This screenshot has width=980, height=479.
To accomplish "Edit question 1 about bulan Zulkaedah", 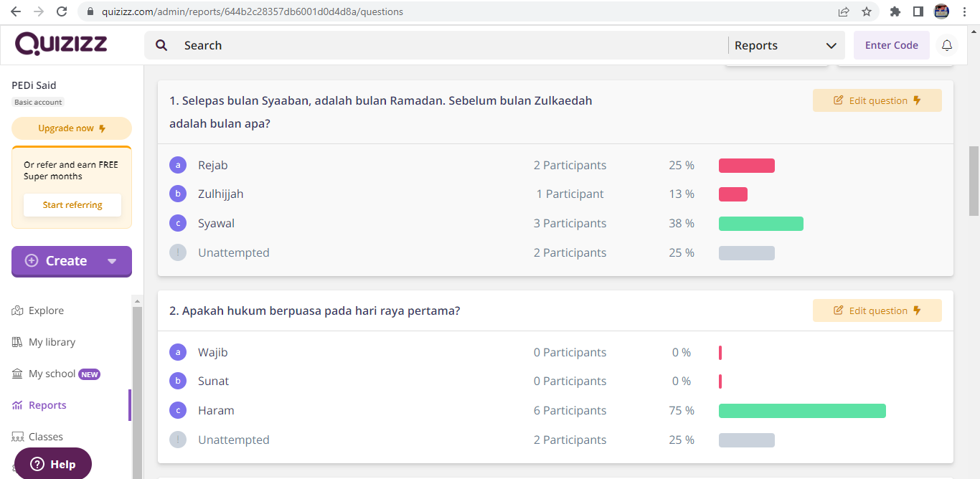I will point(877,100).
